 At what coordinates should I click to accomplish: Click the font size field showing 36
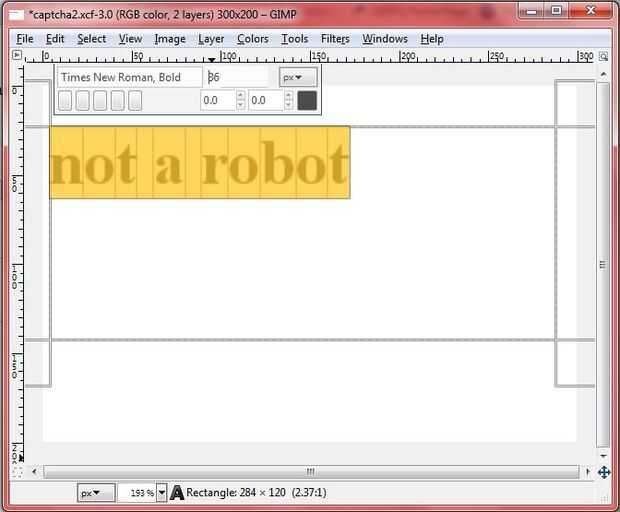[x=236, y=77]
